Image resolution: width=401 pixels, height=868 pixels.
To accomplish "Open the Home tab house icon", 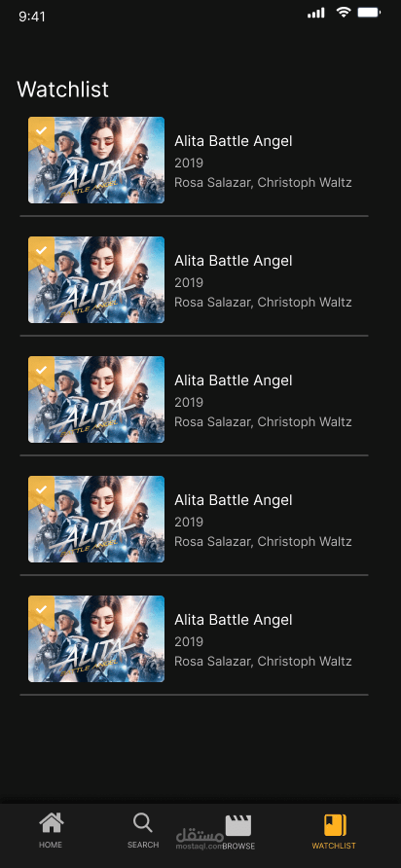I will pyautogui.click(x=51, y=823).
